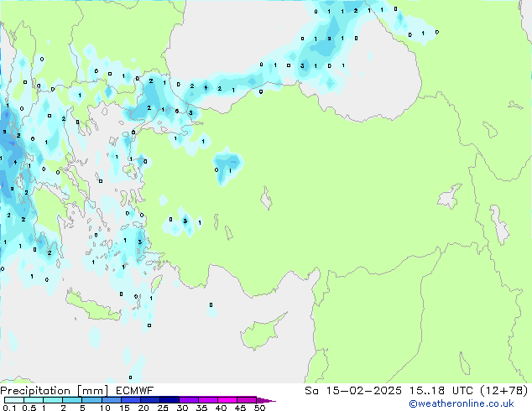Click the legend scale label '35'
Viewport: 532px width, 411px height.
[201, 408]
